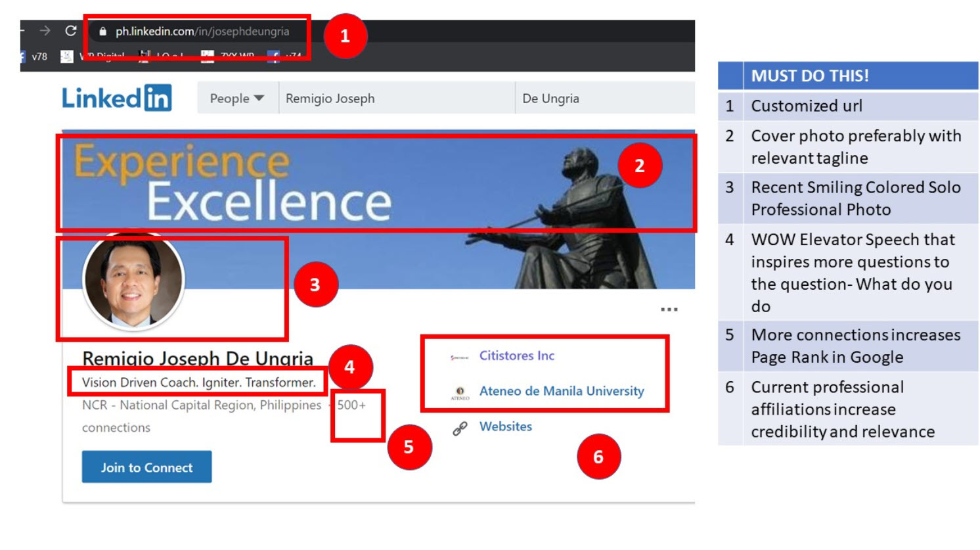
Task: Click the location 'NCR - National Capital Region, Philippines'
Action: [202, 405]
